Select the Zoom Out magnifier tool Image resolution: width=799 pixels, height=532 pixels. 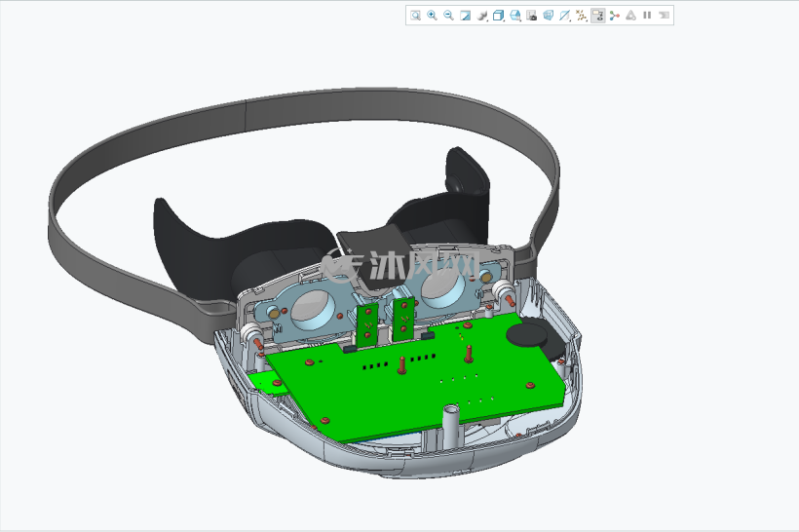pos(448,16)
